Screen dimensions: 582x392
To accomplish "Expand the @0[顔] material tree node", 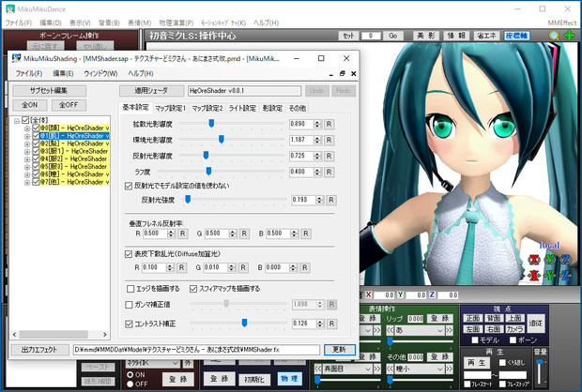I will point(27,127).
